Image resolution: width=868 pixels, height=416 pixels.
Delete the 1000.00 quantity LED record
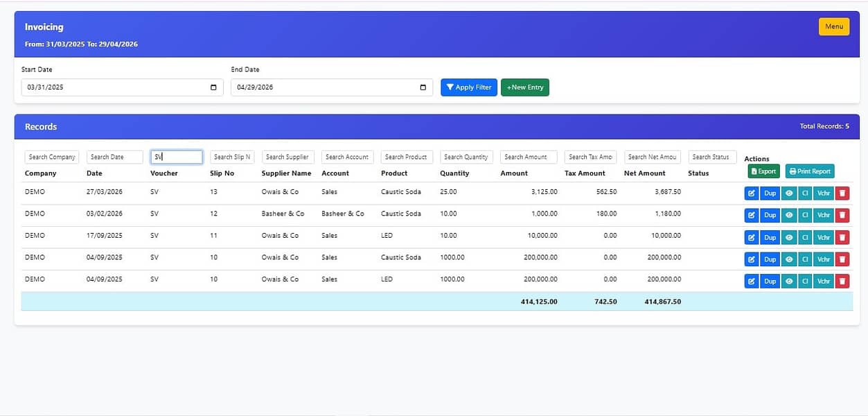tap(842, 281)
